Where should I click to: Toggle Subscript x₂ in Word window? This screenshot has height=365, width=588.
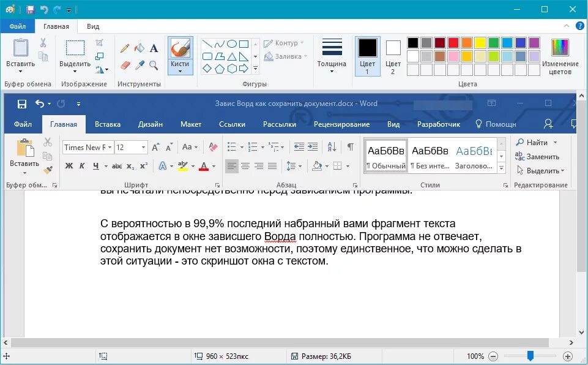(x=130, y=166)
